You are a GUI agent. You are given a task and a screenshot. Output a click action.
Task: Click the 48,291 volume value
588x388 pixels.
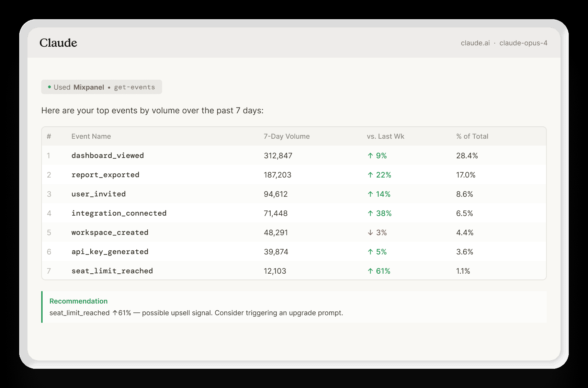pyautogui.click(x=276, y=232)
